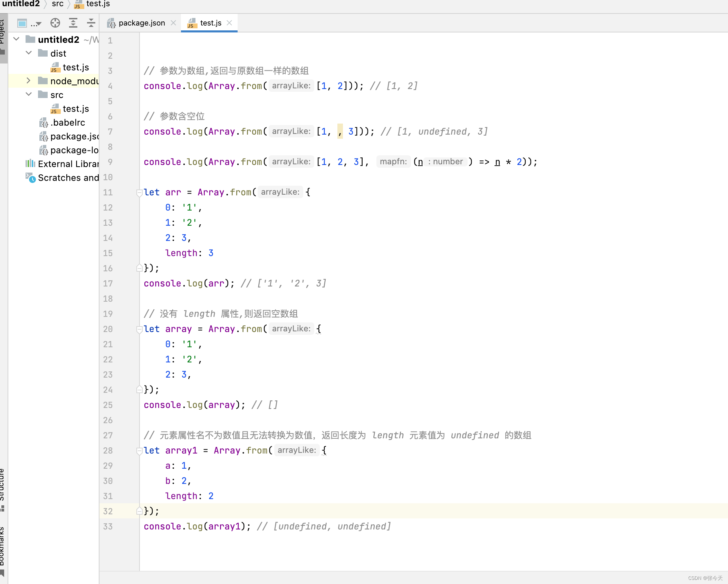Collapse the src folder
The image size is (728, 584).
[29, 95]
